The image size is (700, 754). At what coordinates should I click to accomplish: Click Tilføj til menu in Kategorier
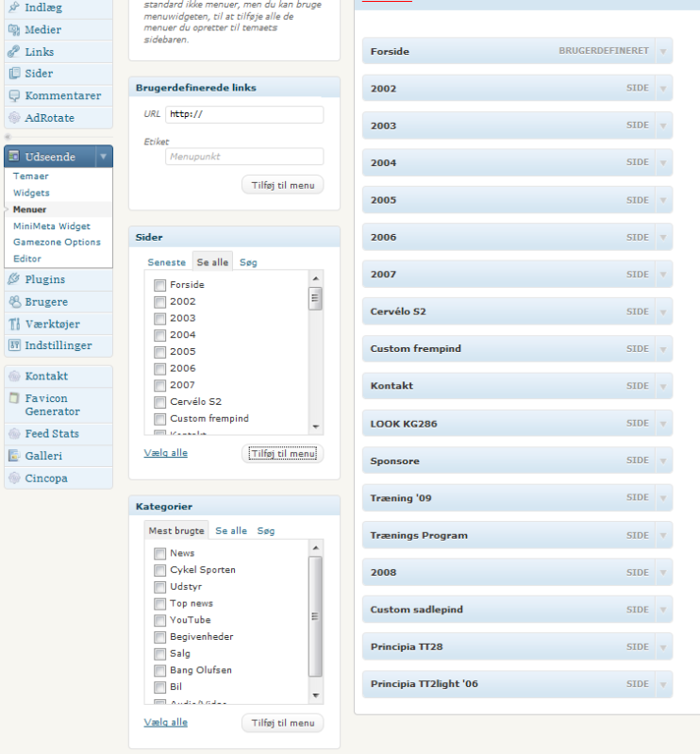(x=282, y=723)
